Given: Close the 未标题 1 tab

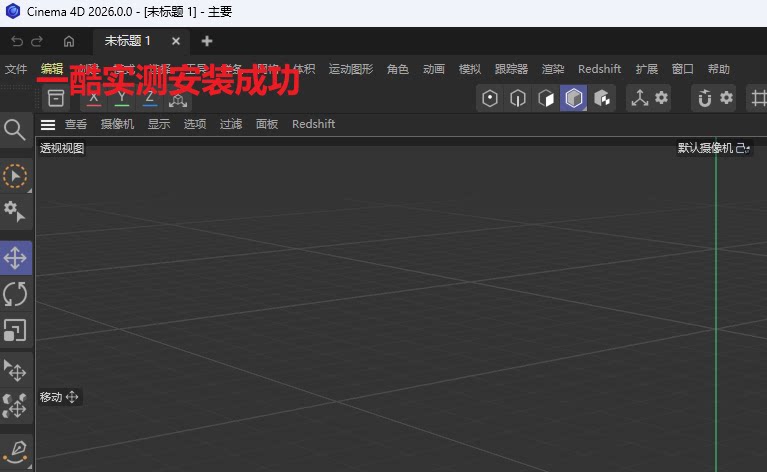Looking at the screenshot, I should [x=176, y=41].
